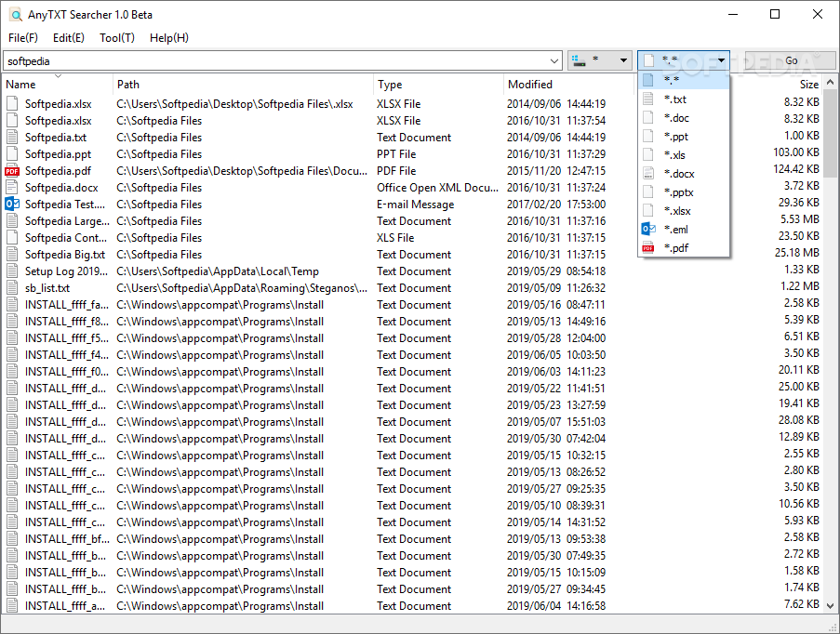Open the Help(H) menu
840x634 pixels.
coord(168,38)
